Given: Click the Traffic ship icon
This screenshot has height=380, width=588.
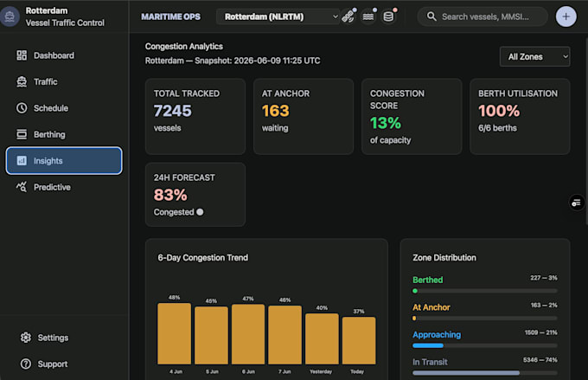Looking at the screenshot, I should 22,82.
